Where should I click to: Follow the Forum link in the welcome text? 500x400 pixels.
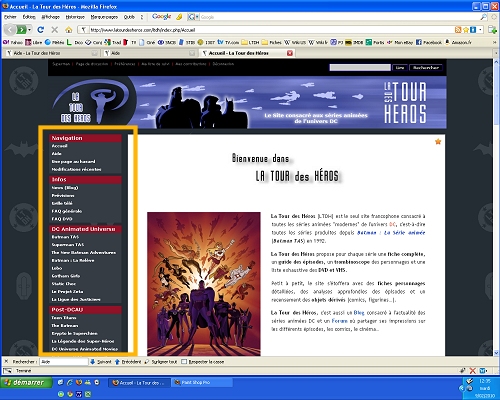339,321
